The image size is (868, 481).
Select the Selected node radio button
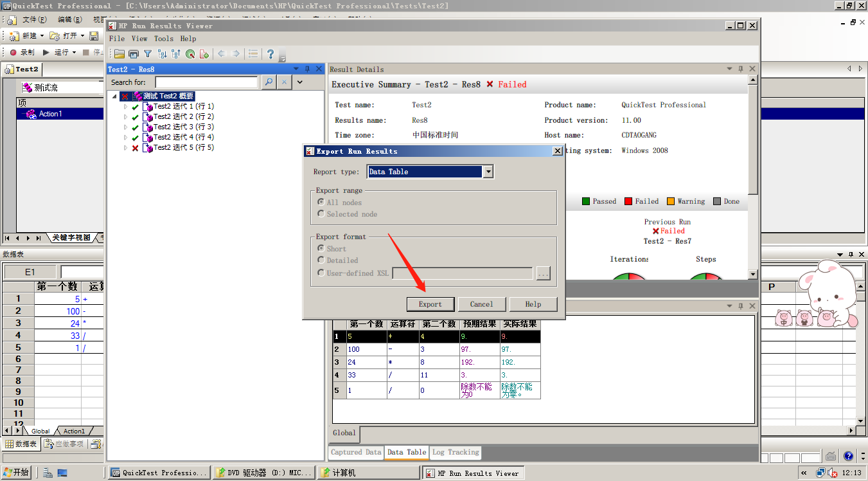pos(321,213)
